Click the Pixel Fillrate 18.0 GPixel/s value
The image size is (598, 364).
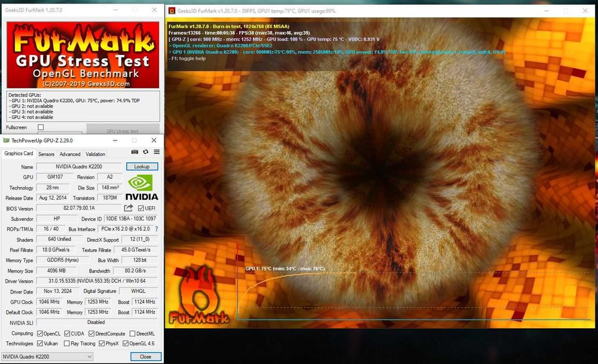tap(56, 250)
